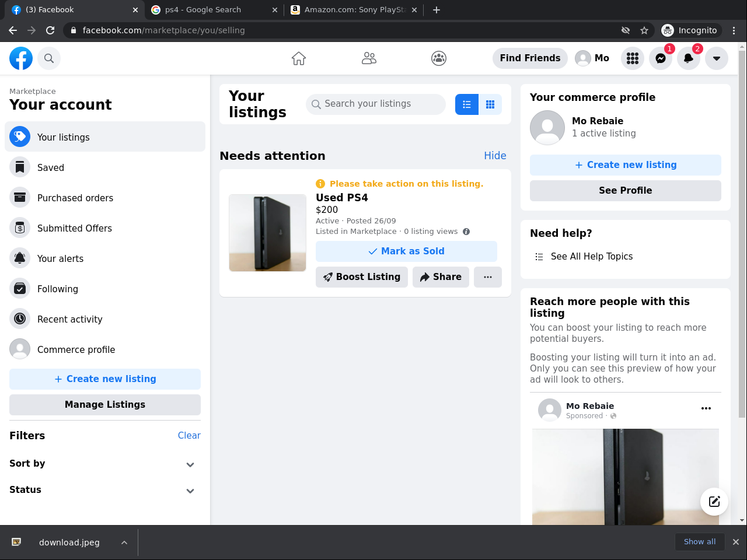Bookmark this page with the star icon
The height and width of the screenshot is (560, 747).
pyautogui.click(x=644, y=30)
